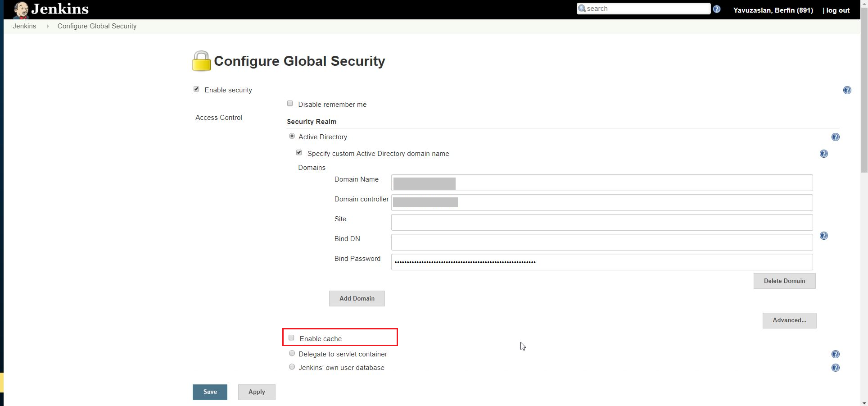Open user profile Yavuzaslan, Berfin (891)

773,10
